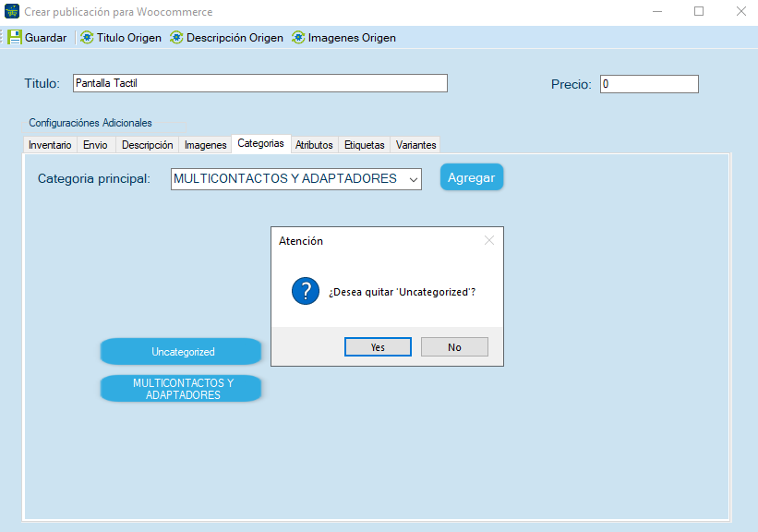
Task: Click the Titulo Origen gear icon
Action: point(87,37)
